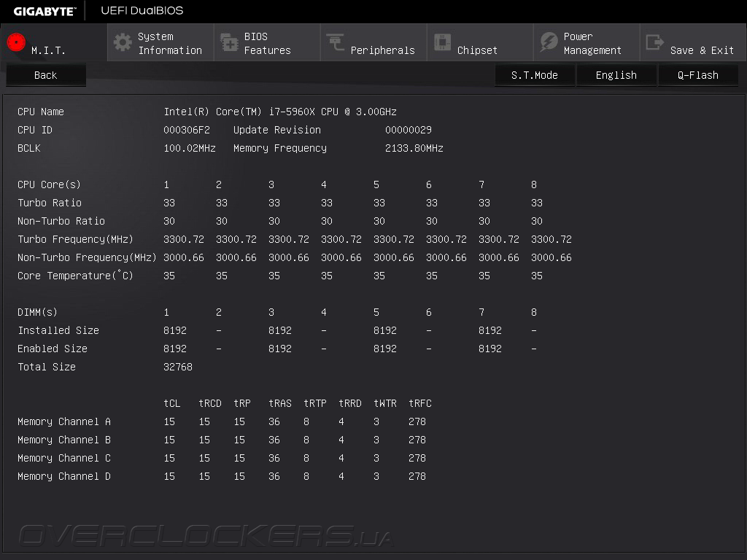Select the Chipset tab
This screenshot has width=747, height=560.
coord(480,43)
